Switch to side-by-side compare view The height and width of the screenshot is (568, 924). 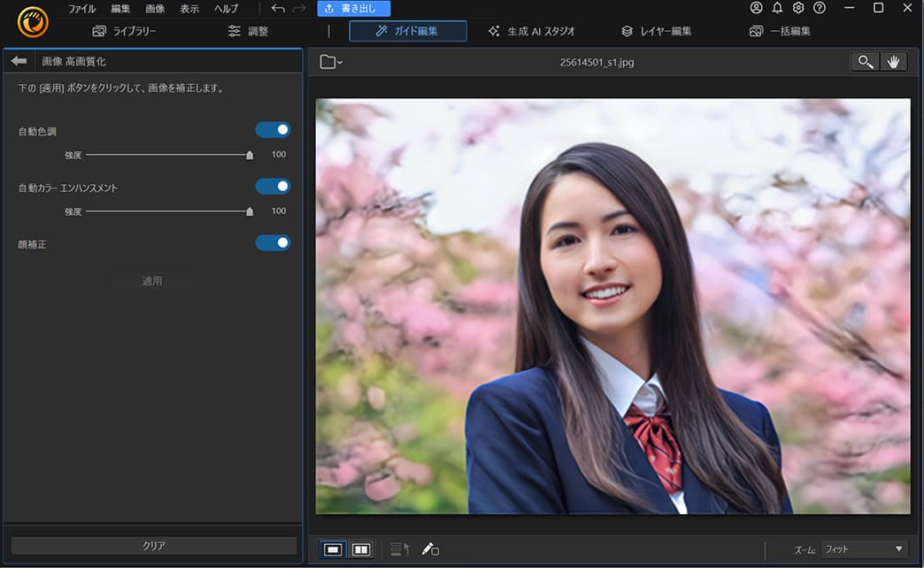tap(360, 549)
